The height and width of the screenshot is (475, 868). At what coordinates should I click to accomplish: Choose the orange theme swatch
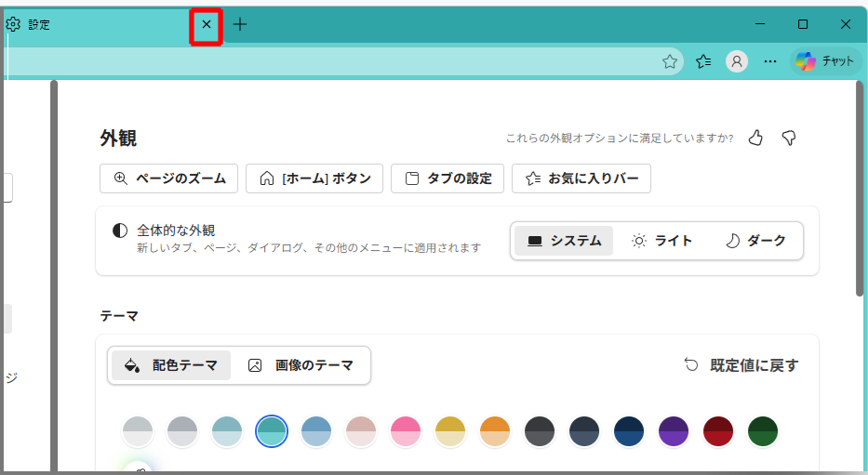click(x=495, y=431)
